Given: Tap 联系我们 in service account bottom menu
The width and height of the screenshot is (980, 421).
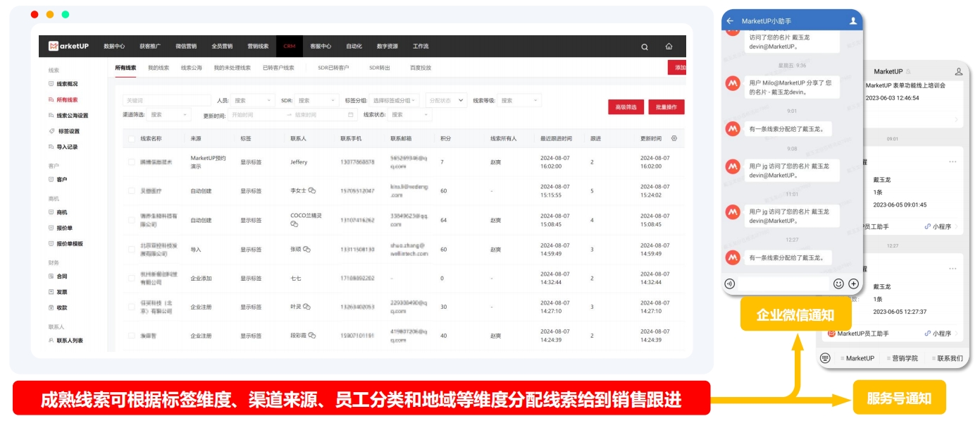Looking at the screenshot, I should coord(950,358).
